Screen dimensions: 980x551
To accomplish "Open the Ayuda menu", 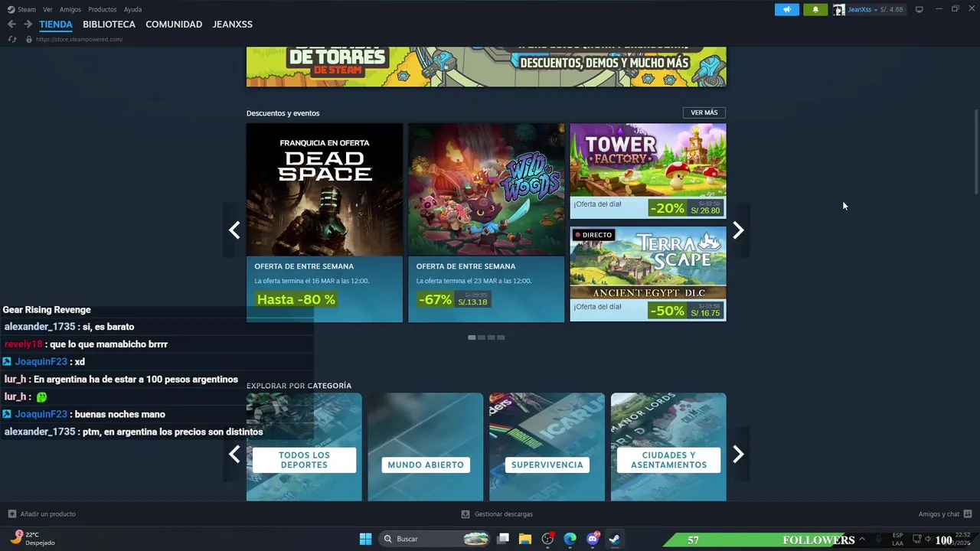I will click(x=132, y=9).
